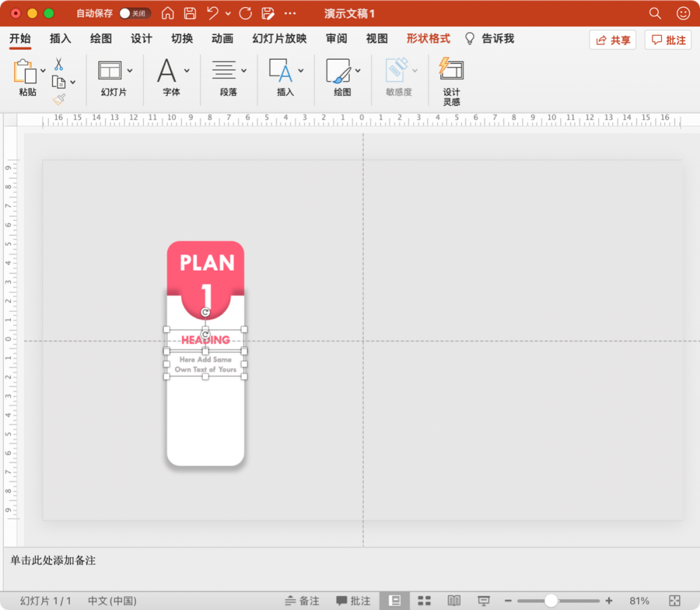
Task: Select the 'Here Add Some' text box
Action: tap(205, 364)
